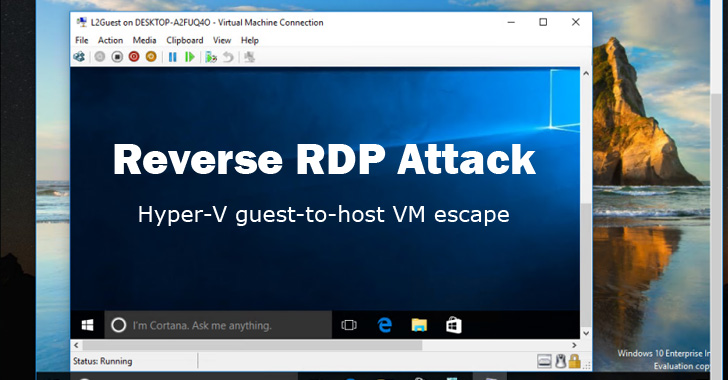Click the Status: Running text

click(x=103, y=361)
